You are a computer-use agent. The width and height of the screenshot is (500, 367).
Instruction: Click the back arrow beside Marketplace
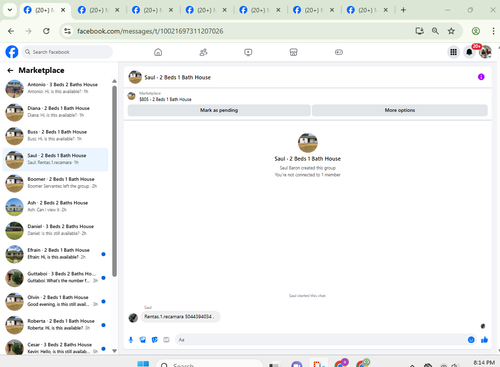tap(10, 70)
